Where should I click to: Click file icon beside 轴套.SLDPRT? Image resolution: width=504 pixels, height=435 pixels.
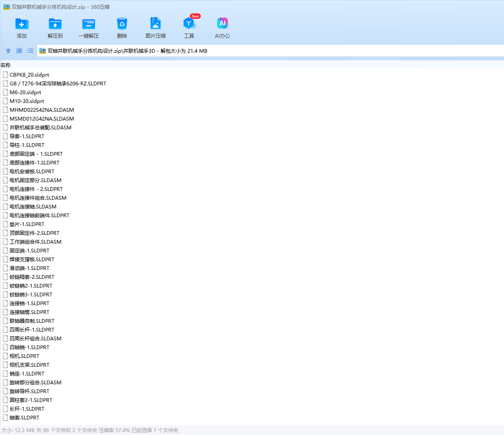[5, 417]
